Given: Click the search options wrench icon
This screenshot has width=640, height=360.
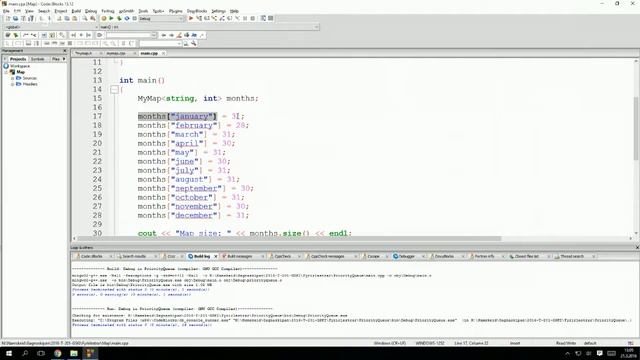Looking at the screenshot, I should click(x=194, y=43).
